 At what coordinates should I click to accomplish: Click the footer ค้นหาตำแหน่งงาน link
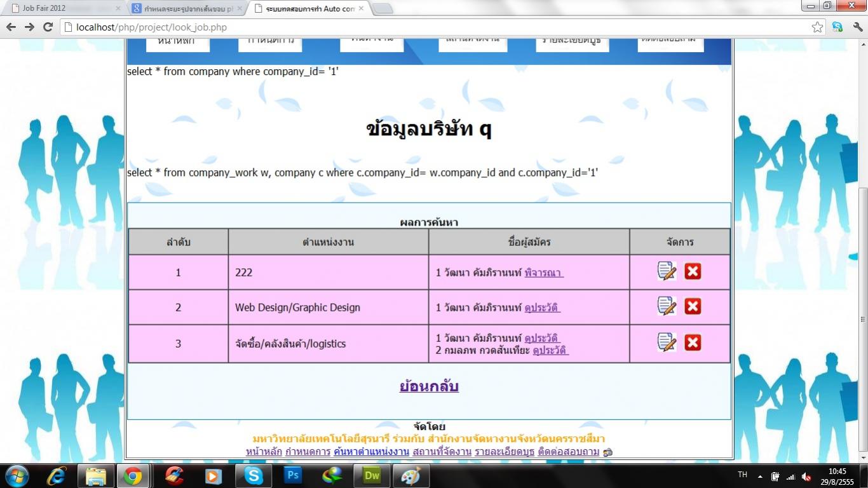tap(371, 452)
